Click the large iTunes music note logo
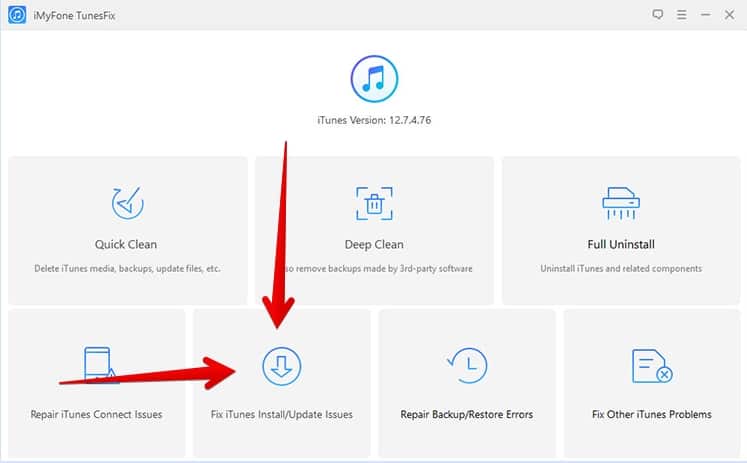This screenshot has height=463, width=747. point(374,79)
